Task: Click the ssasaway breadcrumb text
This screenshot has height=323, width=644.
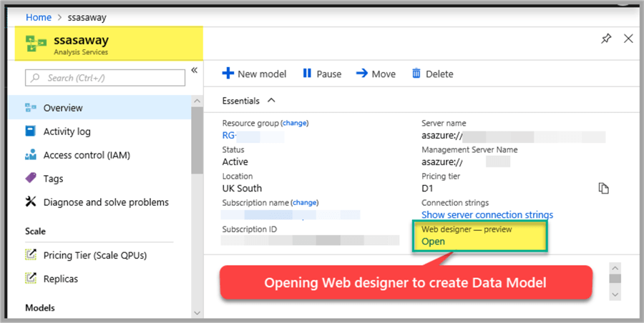Action: tap(87, 18)
